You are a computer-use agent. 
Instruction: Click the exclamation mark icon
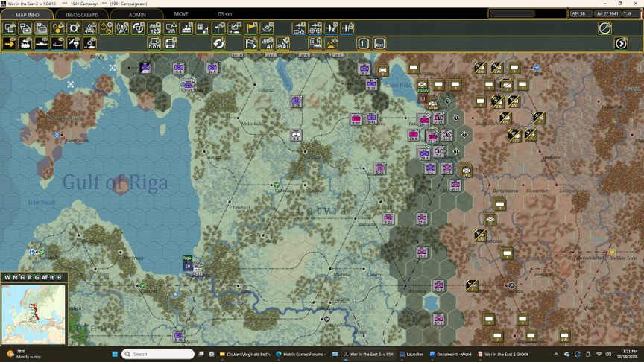coord(364,43)
